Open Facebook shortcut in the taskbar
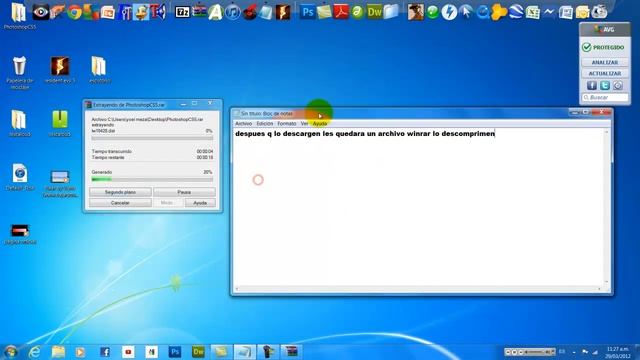Viewport: 640px width, 360px height. tap(105, 351)
